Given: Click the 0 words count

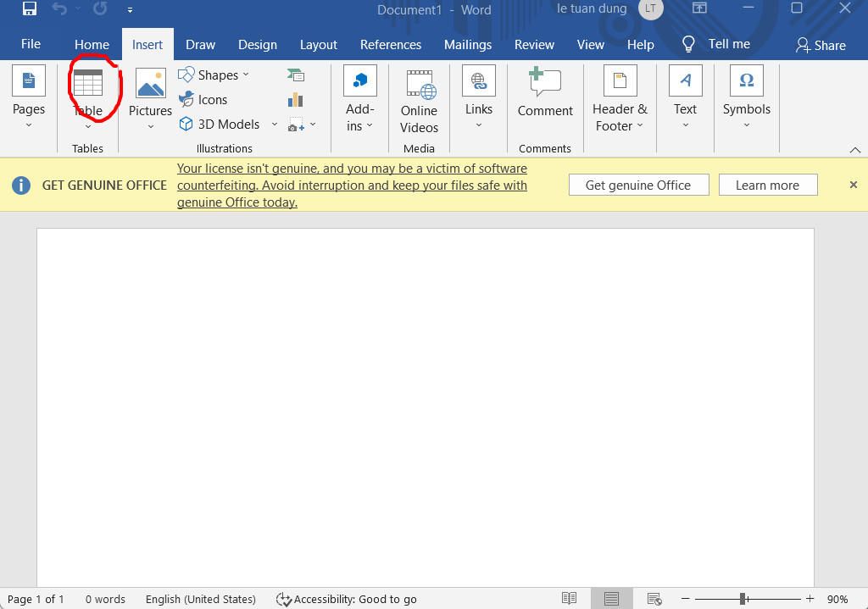Looking at the screenshot, I should 105,599.
